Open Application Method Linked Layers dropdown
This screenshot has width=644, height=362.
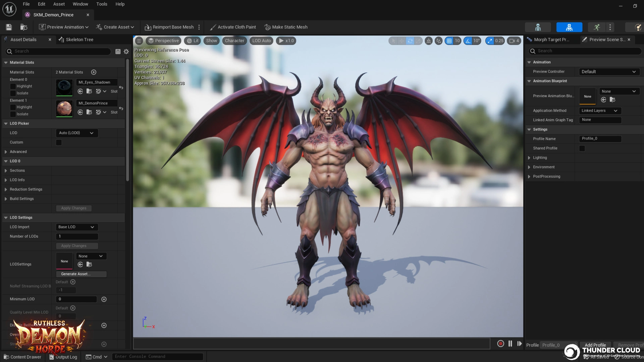click(600, 111)
